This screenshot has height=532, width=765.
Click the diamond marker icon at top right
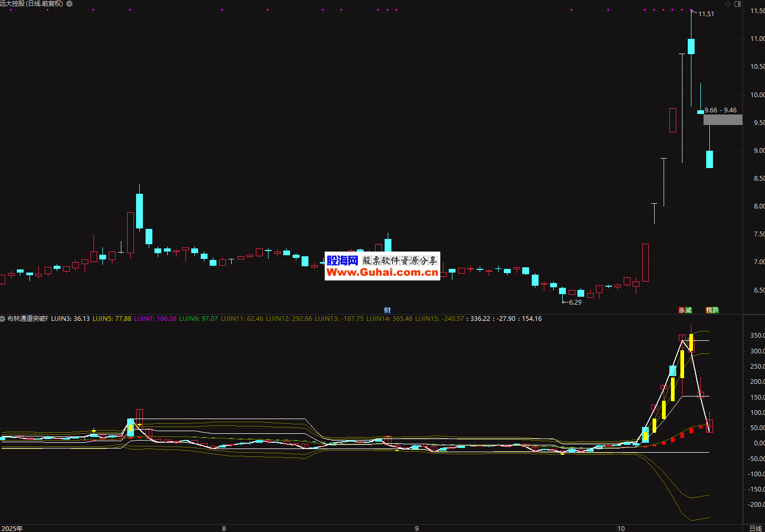728,4
